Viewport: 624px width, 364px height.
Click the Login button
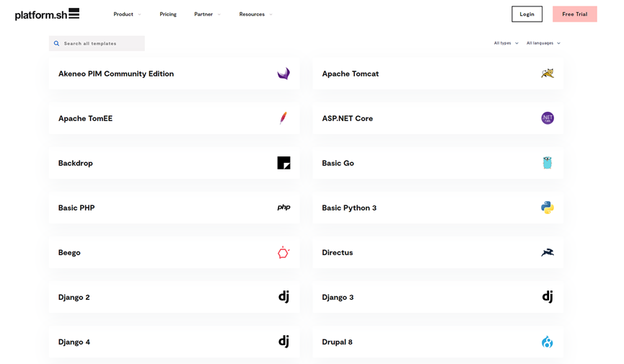click(527, 14)
